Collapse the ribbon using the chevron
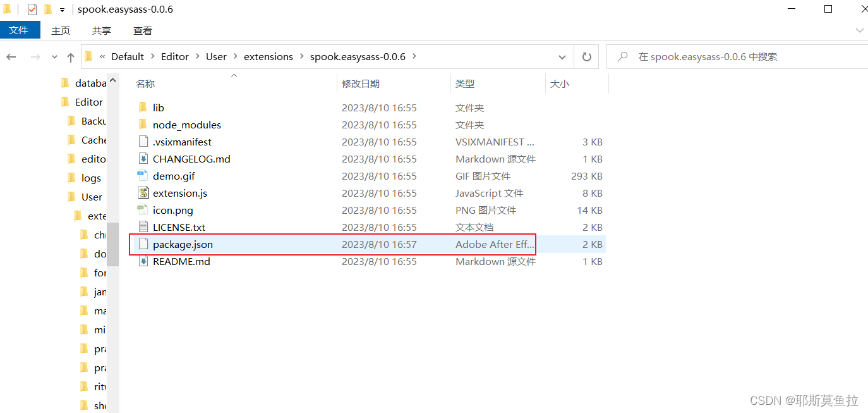The image size is (868, 413). tap(859, 30)
